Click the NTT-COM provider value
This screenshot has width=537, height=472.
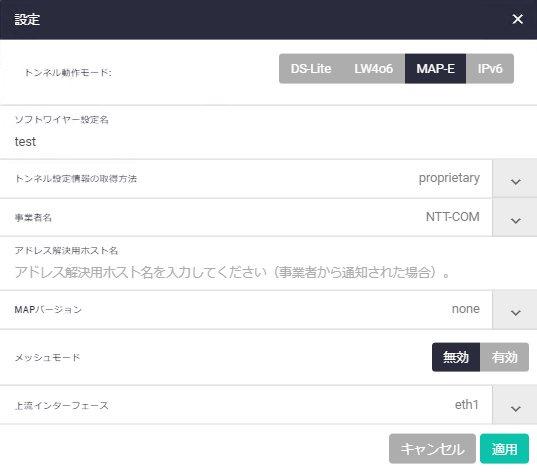pos(452,217)
